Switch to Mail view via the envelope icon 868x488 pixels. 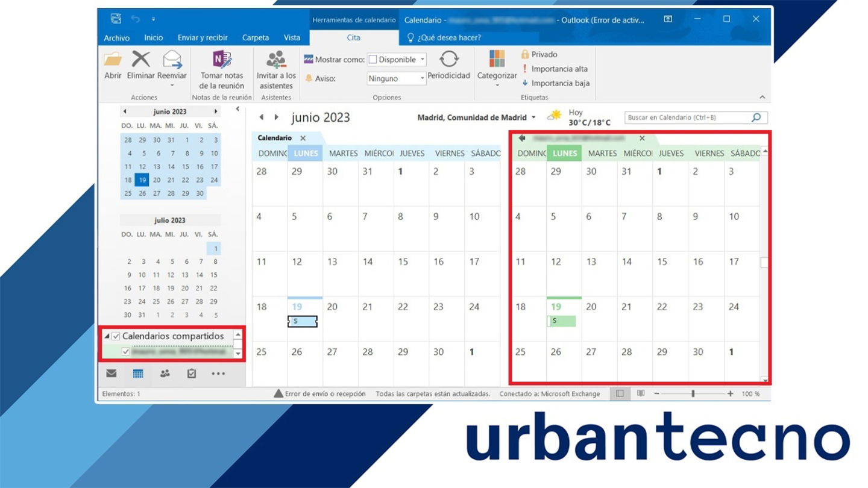point(112,374)
